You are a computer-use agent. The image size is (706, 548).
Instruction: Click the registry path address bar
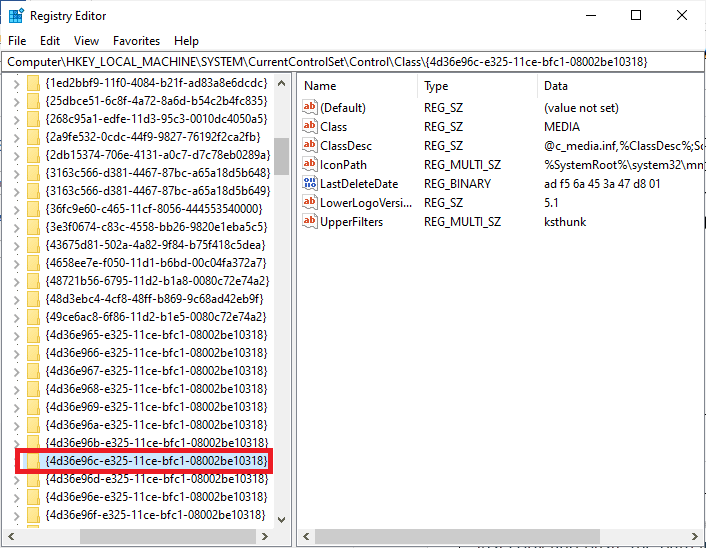[353, 62]
